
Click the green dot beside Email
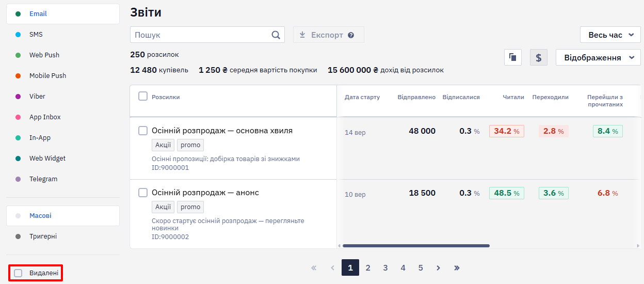[x=18, y=14]
